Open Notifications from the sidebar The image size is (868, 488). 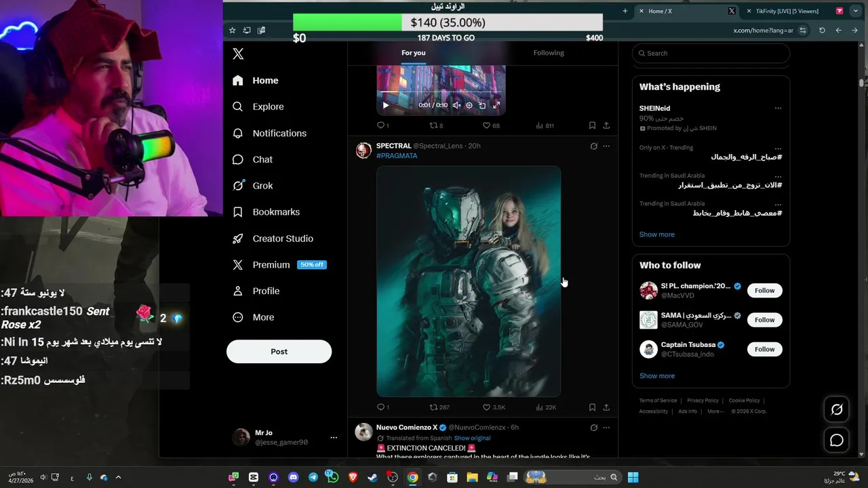[269, 133]
